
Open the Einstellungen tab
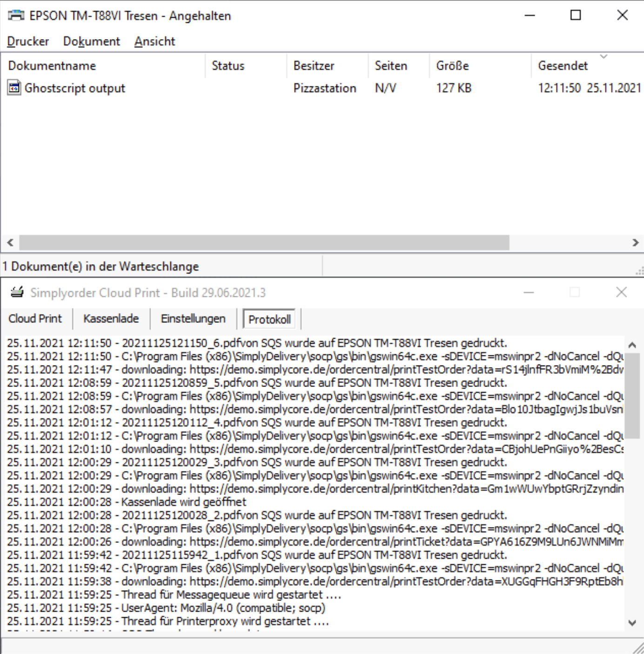(x=193, y=319)
